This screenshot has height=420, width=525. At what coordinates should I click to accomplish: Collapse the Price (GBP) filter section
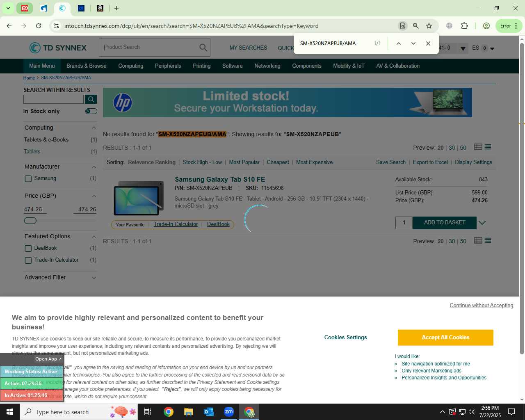94,196
